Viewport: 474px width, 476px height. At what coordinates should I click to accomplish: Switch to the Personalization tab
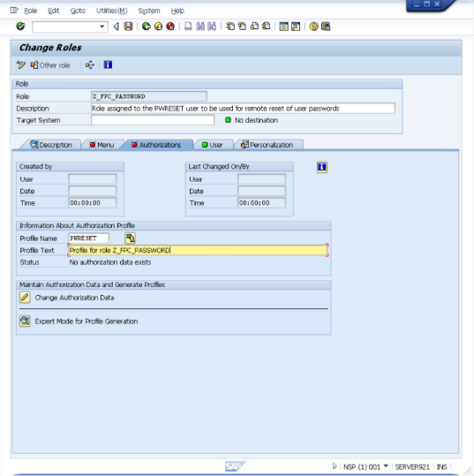(267, 145)
